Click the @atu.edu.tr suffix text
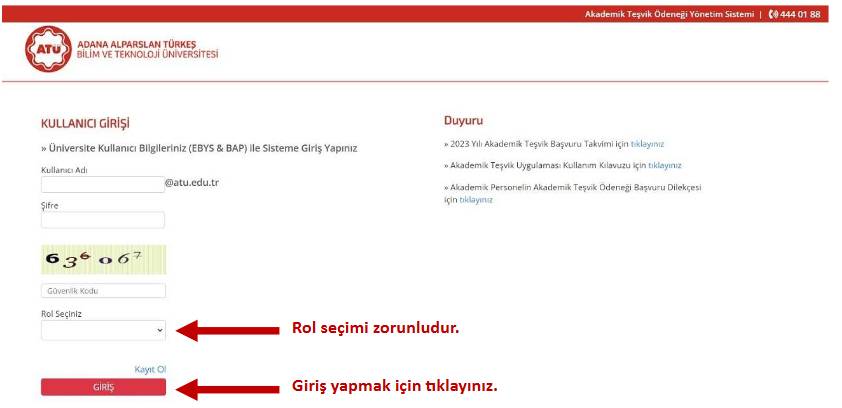The image size is (842, 408). [192, 183]
